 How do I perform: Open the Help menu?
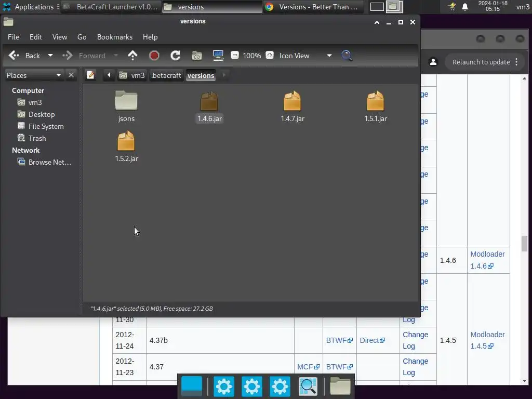150,37
